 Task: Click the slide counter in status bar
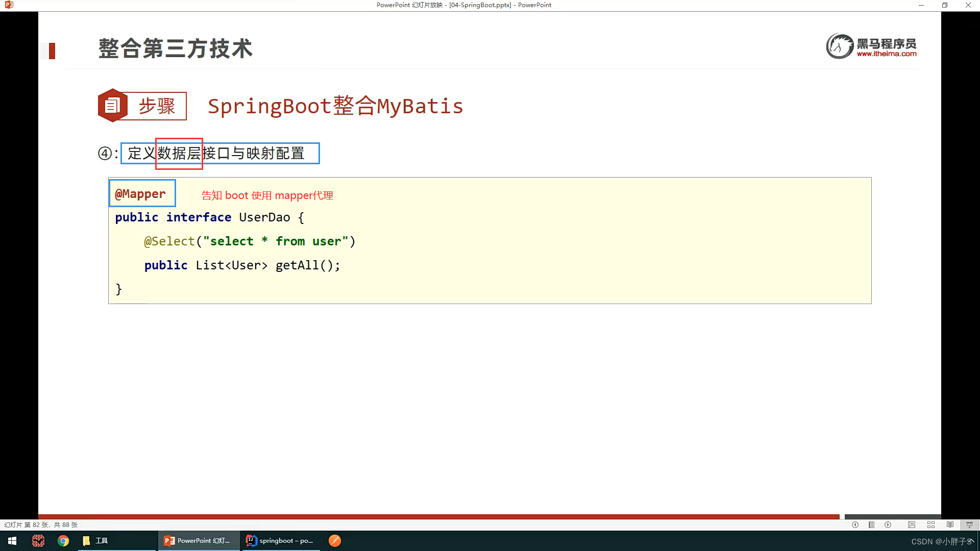(41, 524)
